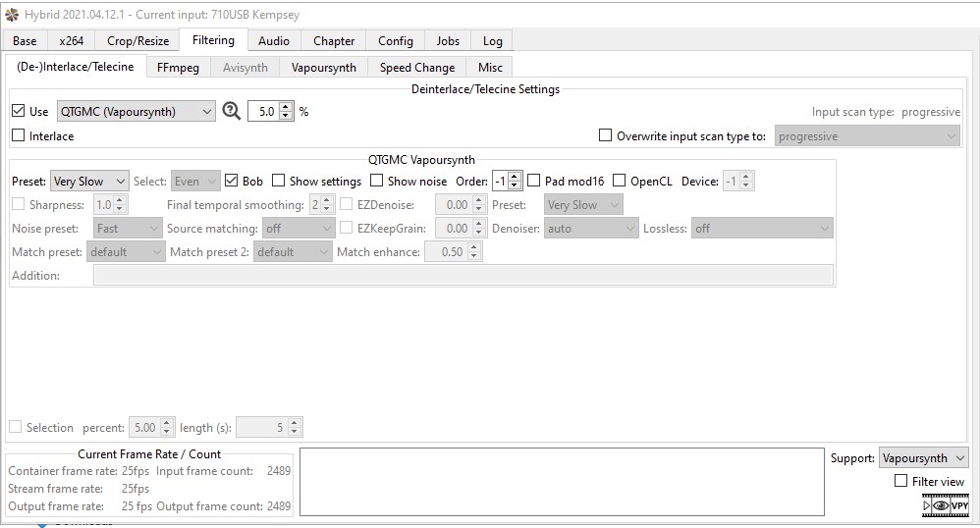Enable the OpenCL checkbox

619,181
